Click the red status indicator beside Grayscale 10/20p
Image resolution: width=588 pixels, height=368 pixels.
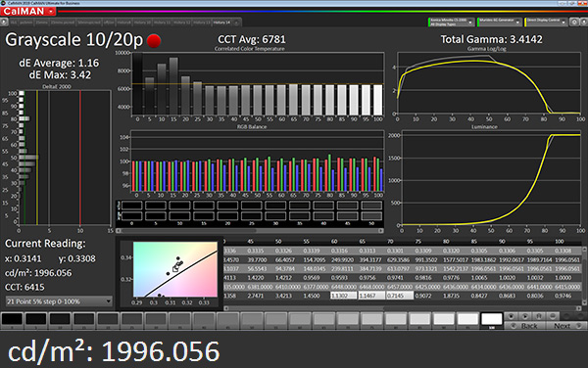(x=154, y=40)
